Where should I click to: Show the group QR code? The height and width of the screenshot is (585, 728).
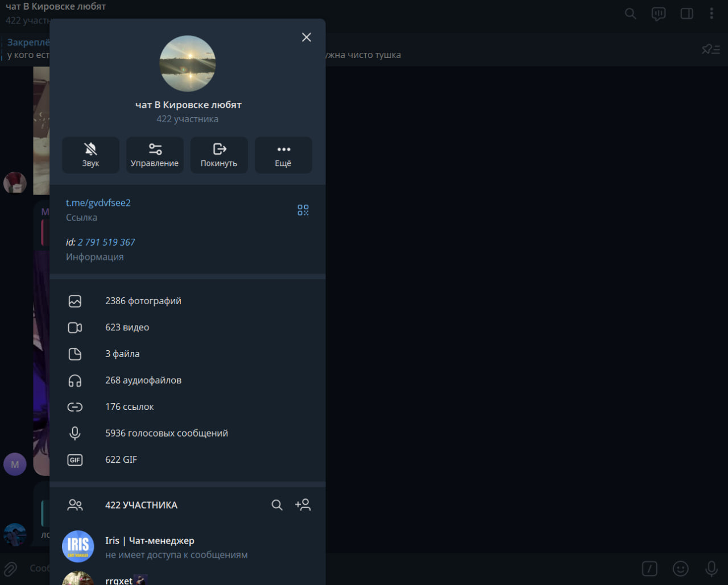(x=303, y=210)
